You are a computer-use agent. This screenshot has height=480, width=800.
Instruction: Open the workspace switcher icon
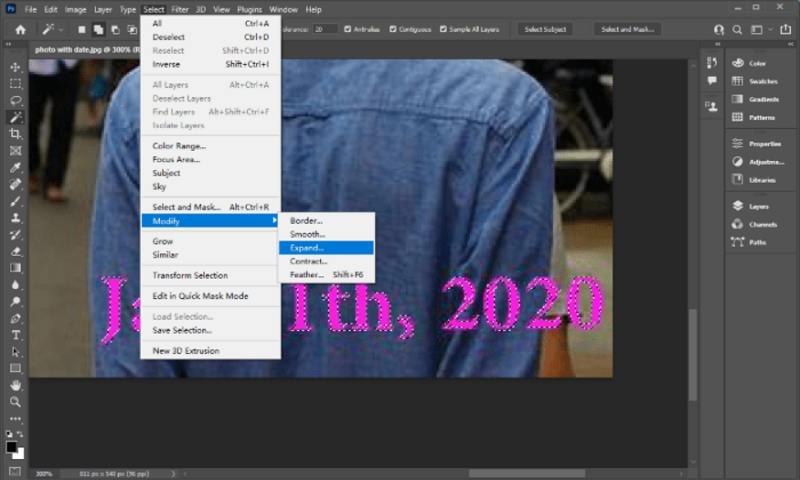click(757, 30)
